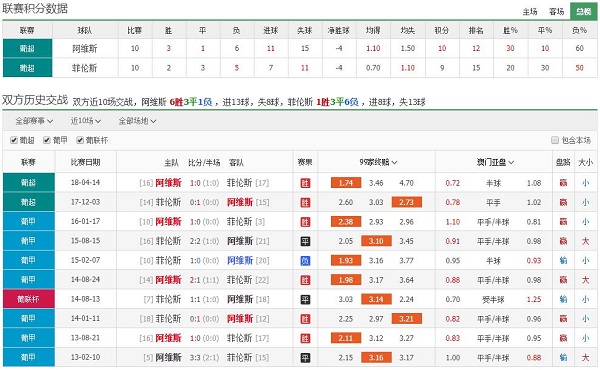Click the 比赛日期 column header

(86, 162)
